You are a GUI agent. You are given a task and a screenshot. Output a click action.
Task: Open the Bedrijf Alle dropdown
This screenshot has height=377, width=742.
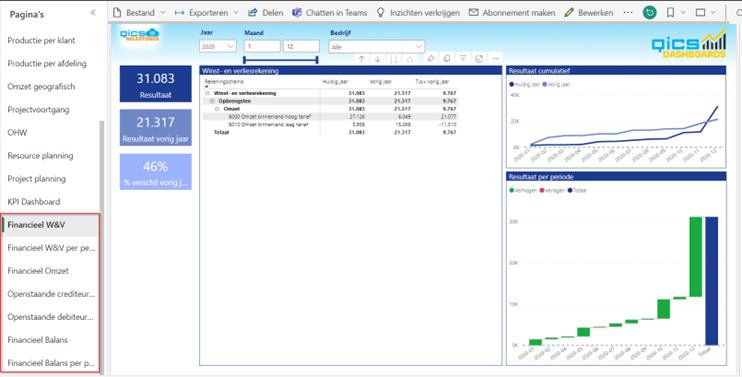pyautogui.click(x=377, y=47)
